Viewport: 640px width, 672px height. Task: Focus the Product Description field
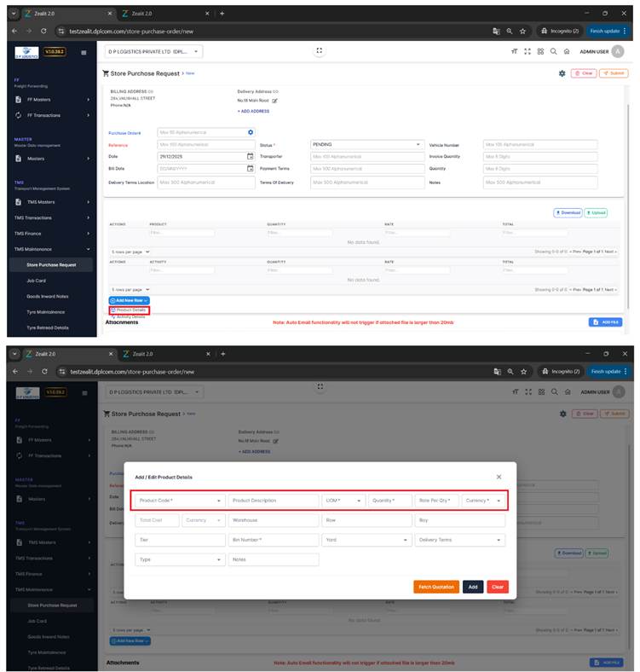click(274, 501)
